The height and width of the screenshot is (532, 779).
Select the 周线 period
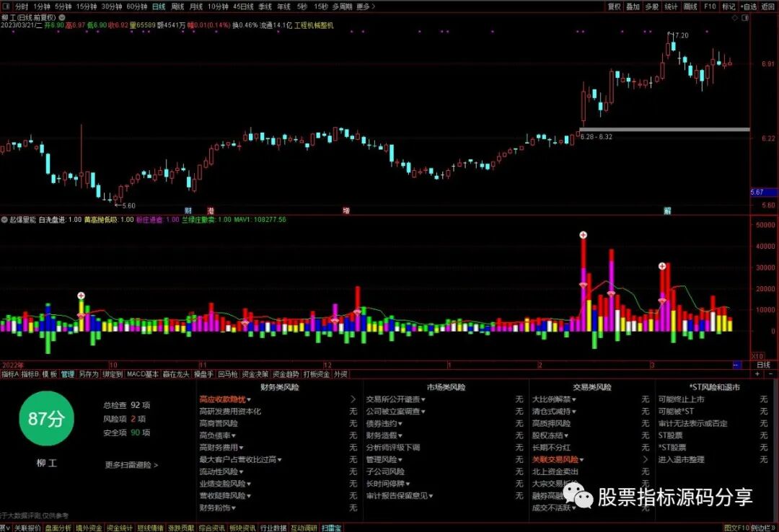(x=177, y=6)
